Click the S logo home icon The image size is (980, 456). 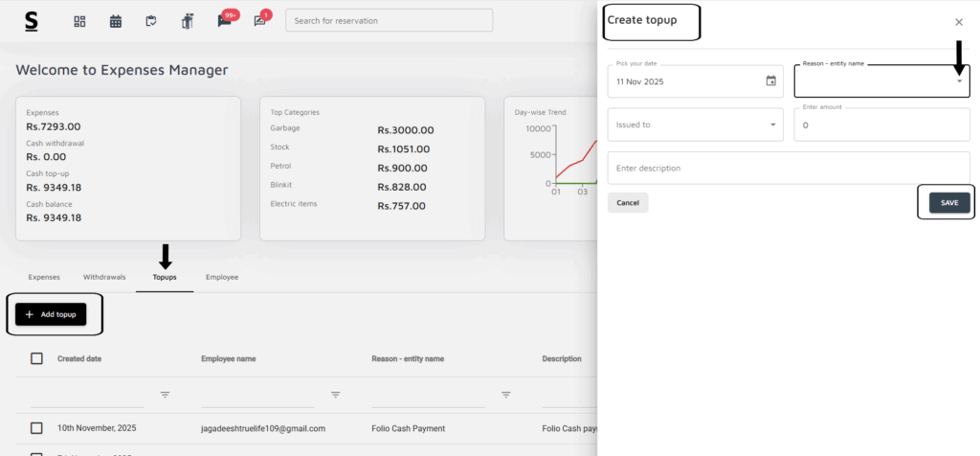[32, 21]
